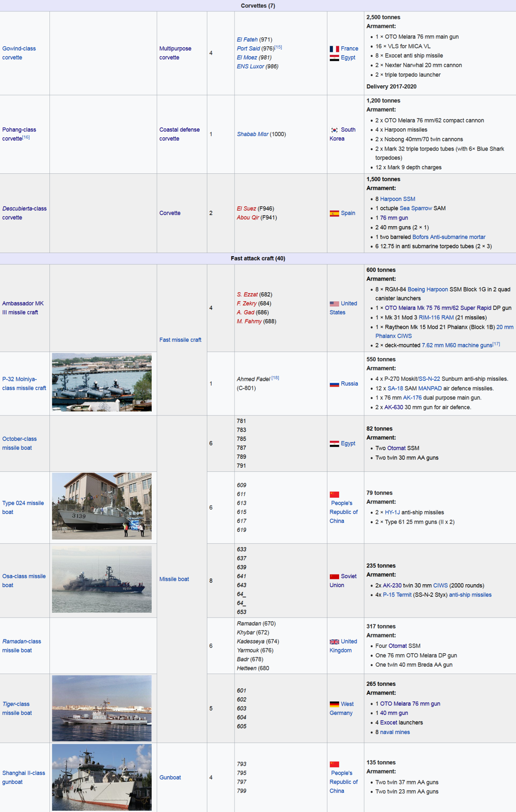Click the Multipurpose corvette type link
Screen dimensions: 516x812
click(x=175, y=53)
